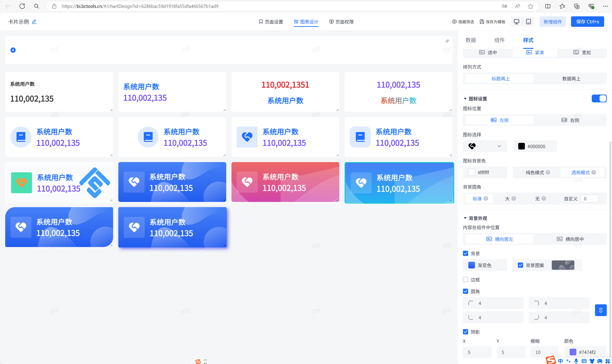612x364 pixels.
Task: Click the 保存 Ctrl+s button
Action: [x=587, y=22]
